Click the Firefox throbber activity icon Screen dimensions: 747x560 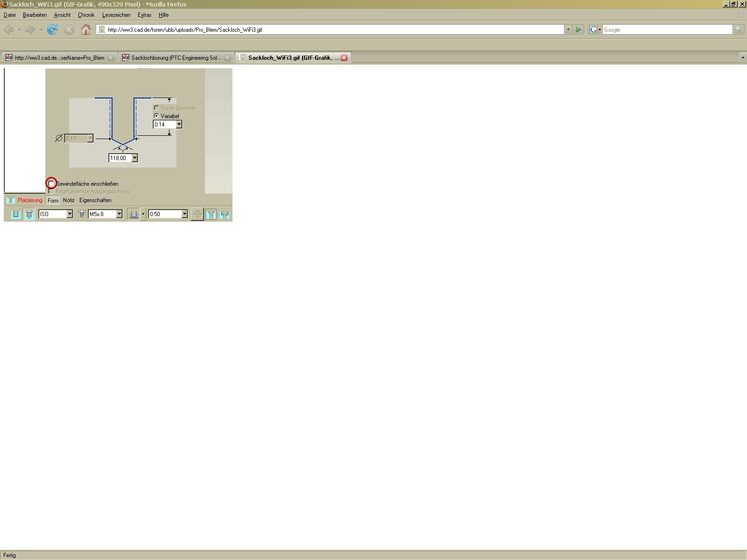click(x=741, y=15)
